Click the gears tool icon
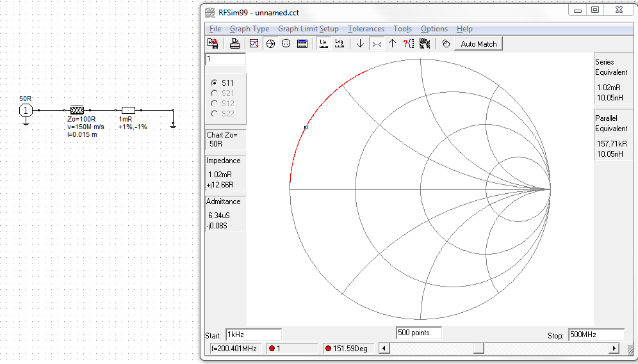The width and height of the screenshot is (638, 364). 425,44
